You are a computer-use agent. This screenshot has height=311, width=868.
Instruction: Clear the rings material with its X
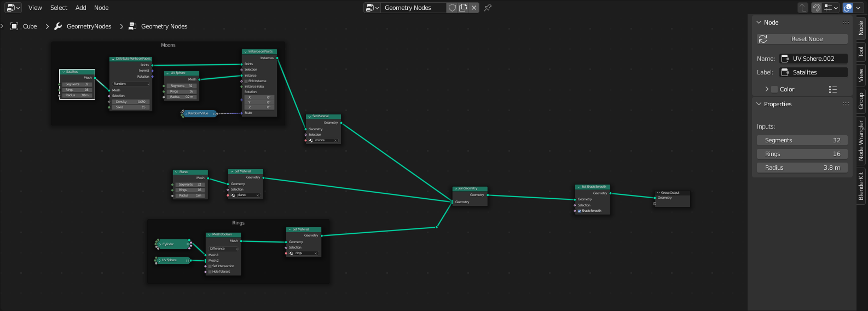pyautogui.click(x=316, y=254)
